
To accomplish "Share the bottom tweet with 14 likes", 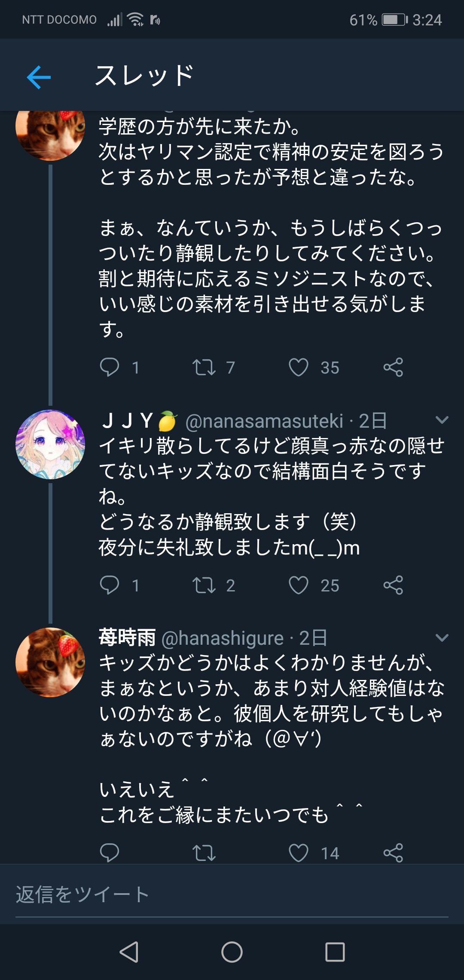I will point(393,853).
